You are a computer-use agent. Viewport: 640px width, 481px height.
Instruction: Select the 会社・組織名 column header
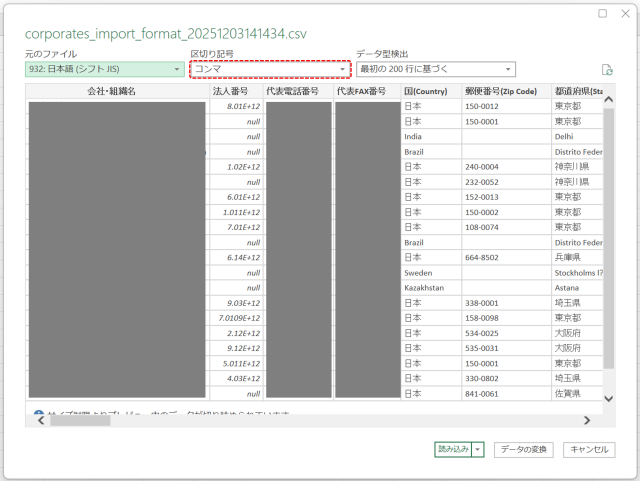117,91
